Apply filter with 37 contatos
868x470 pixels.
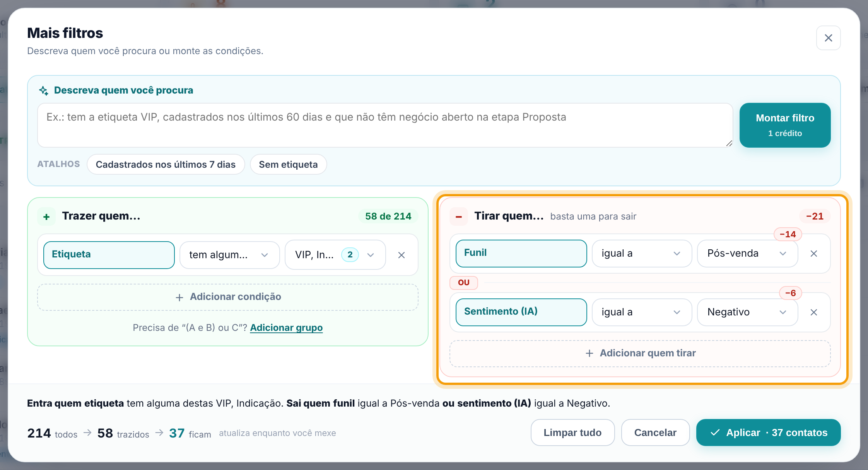point(768,433)
